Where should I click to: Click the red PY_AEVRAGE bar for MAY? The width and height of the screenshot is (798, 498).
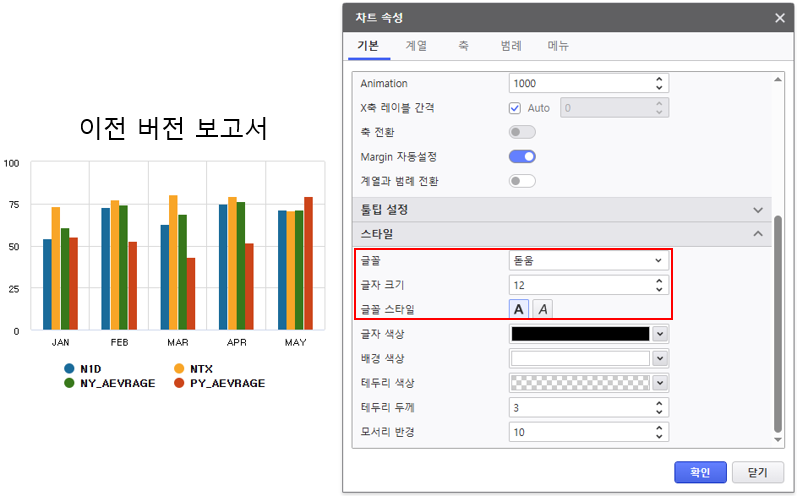(x=308, y=263)
